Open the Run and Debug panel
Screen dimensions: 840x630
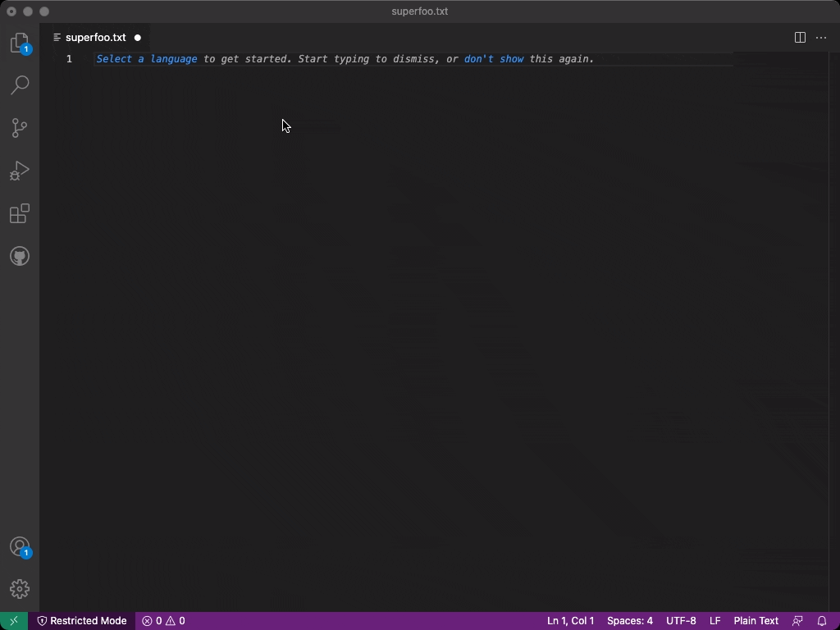click(x=20, y=171)
